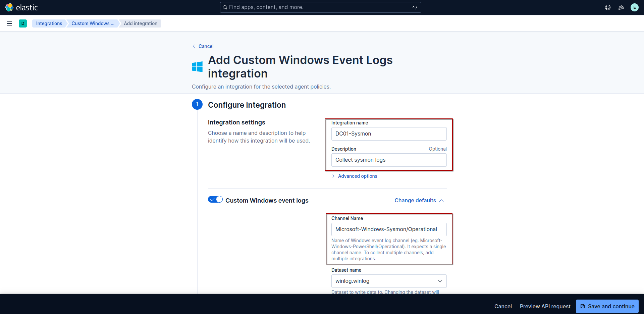
Task: Click Cancel in the bottom bar
Action: coord(503,306)
